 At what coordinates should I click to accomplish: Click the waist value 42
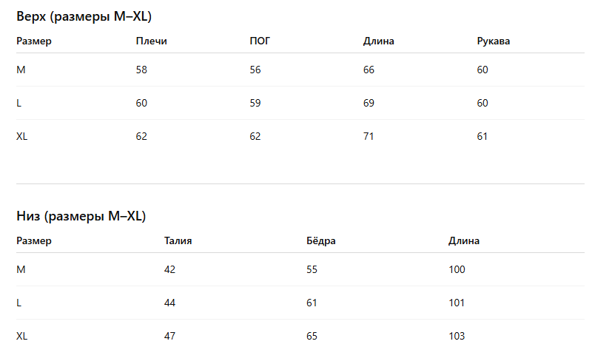(x=169, y=269)
